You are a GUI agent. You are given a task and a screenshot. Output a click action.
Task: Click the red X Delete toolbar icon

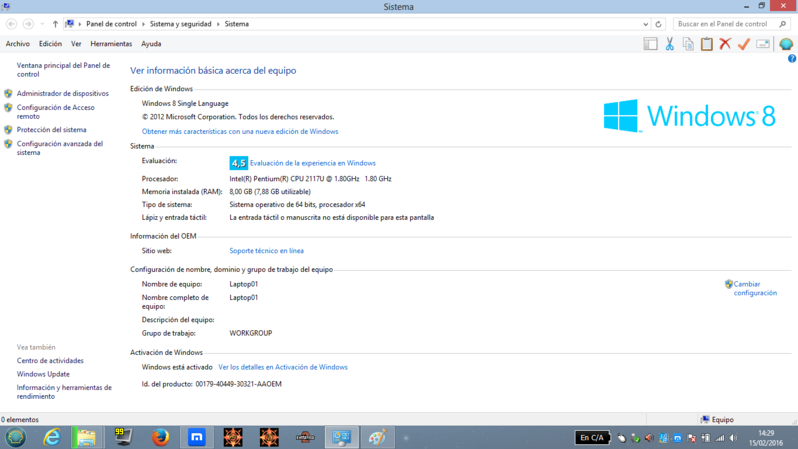click(725, 44)
